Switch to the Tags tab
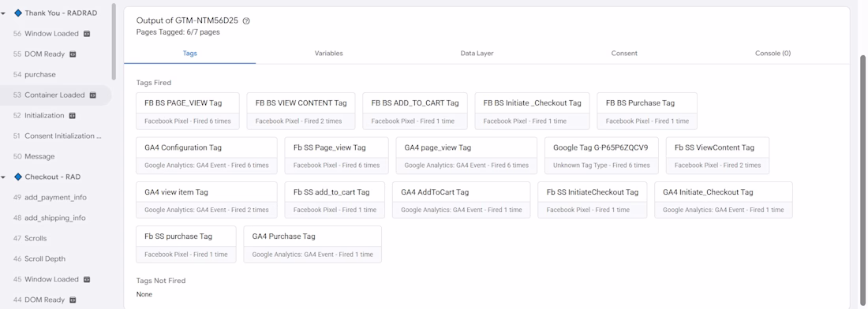The image size is (868, 309). (x=190, y=54)
